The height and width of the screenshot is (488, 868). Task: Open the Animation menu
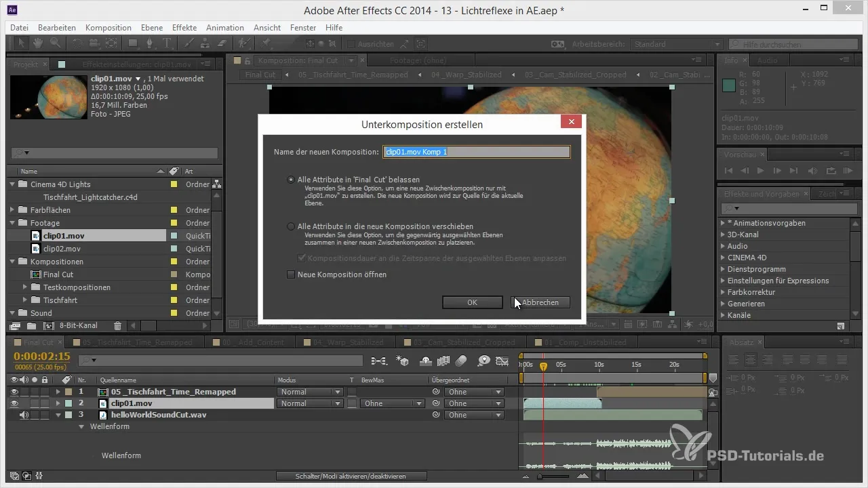[225, 28]
